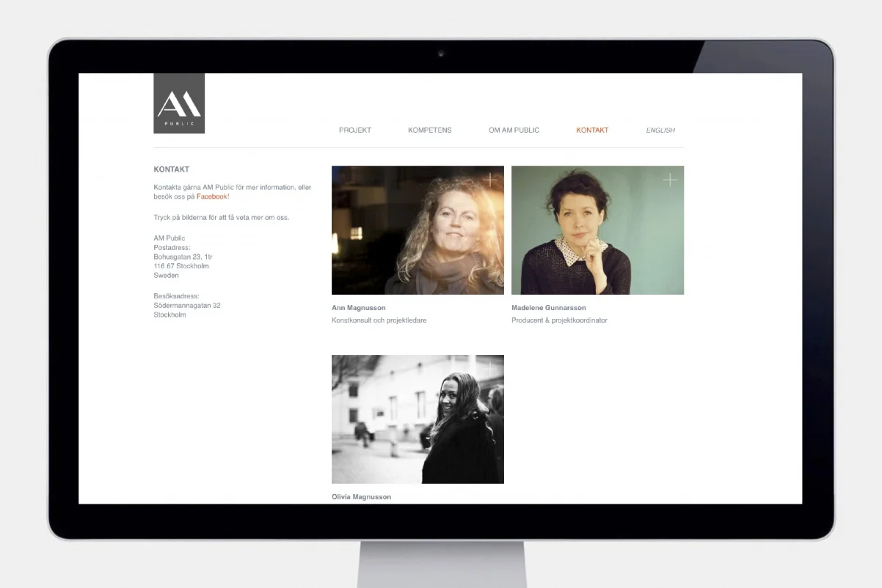Click the KONTAKT page heading
Image resolution: width=882 pixels, height=588 pixels.
point(171,169)
